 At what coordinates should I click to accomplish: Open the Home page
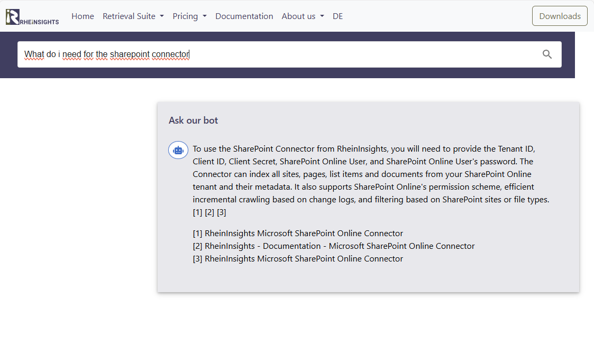[x=83, y=16]
